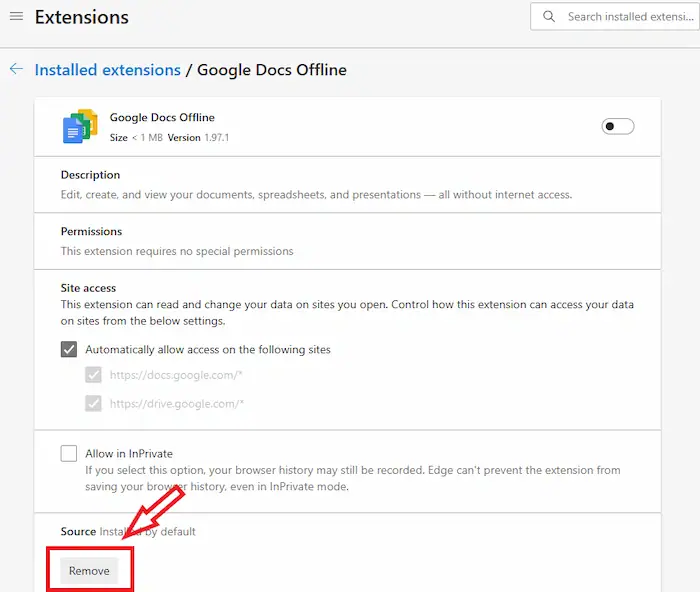Screen dimensions: 700x592
Task: Uncheck Automatically allow access on following sites
Action: [x=69, y=350]
